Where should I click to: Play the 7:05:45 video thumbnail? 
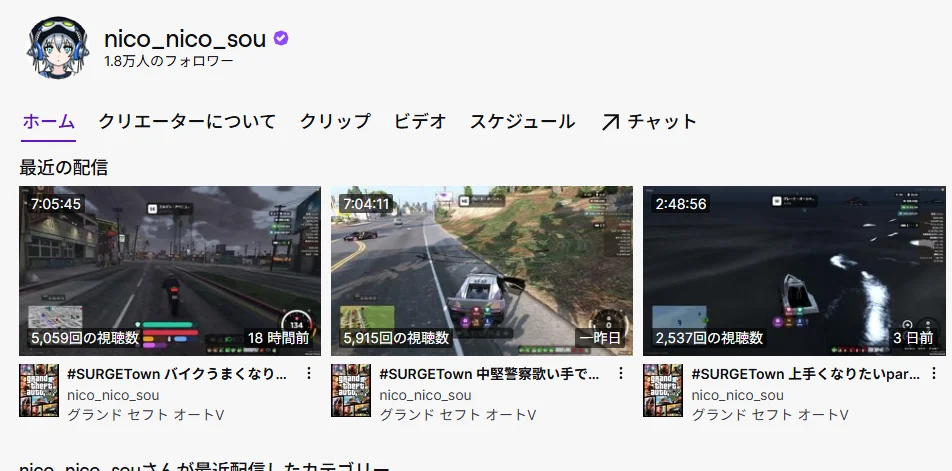170,271
